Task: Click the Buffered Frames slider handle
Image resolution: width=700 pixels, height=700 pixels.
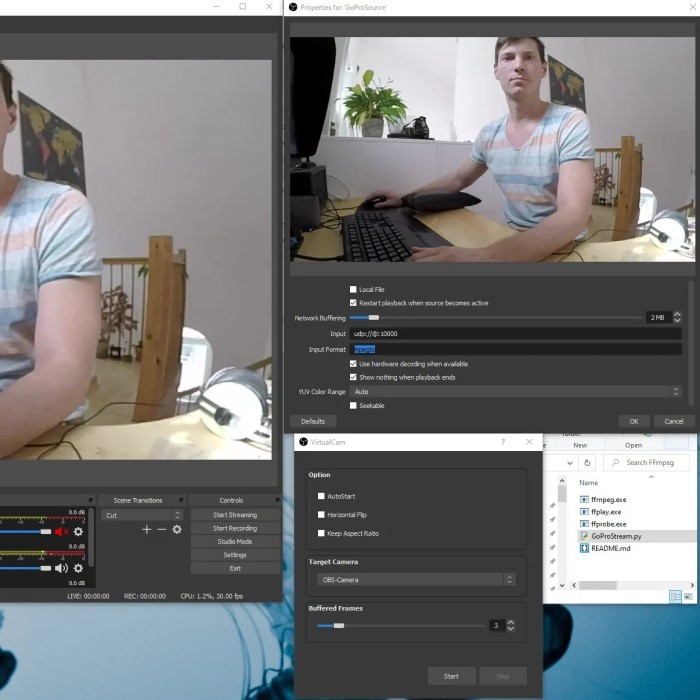Action: click(339, 625)
